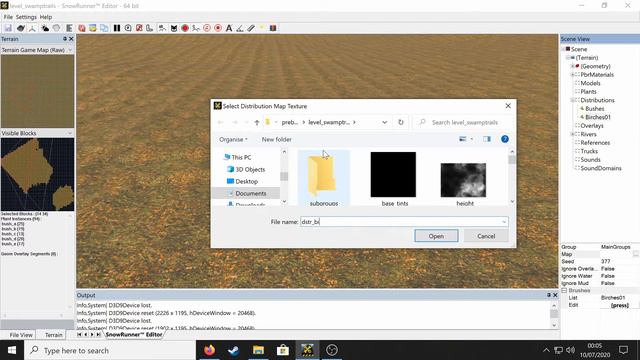Click the Search level_swamptrails field
640x360 pixels.
click(x=464, y=122)
